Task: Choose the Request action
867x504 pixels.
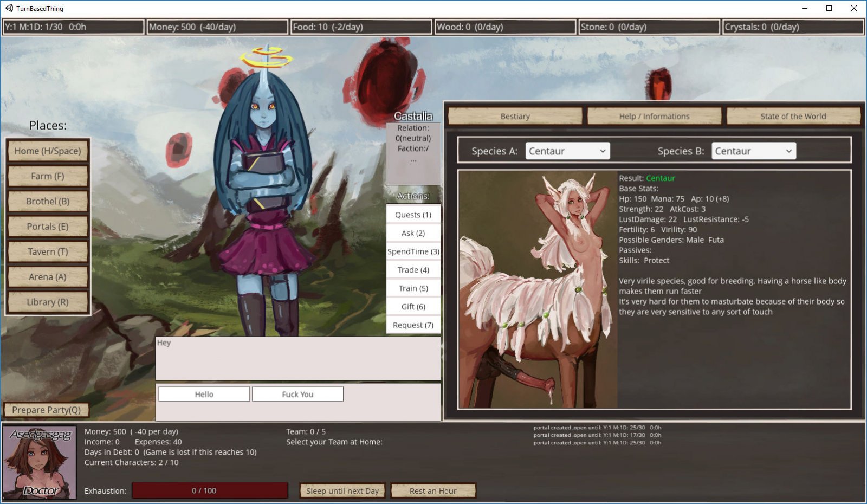Action: click(413, 325)
